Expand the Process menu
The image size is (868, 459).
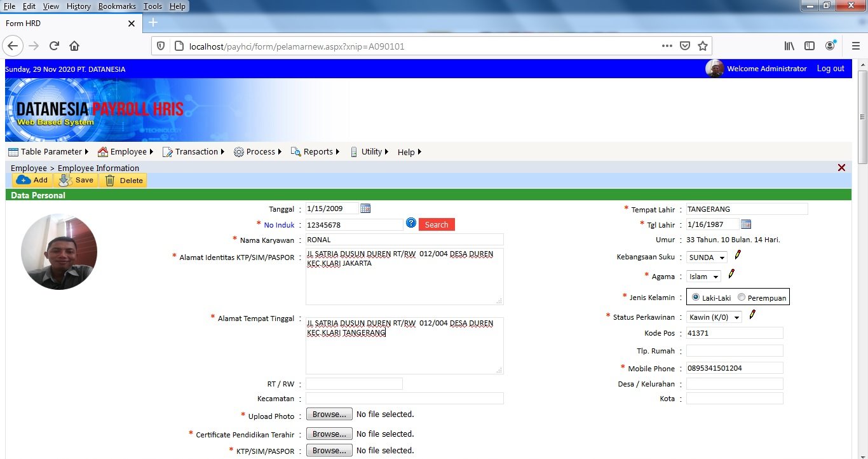tap(258, 152)
